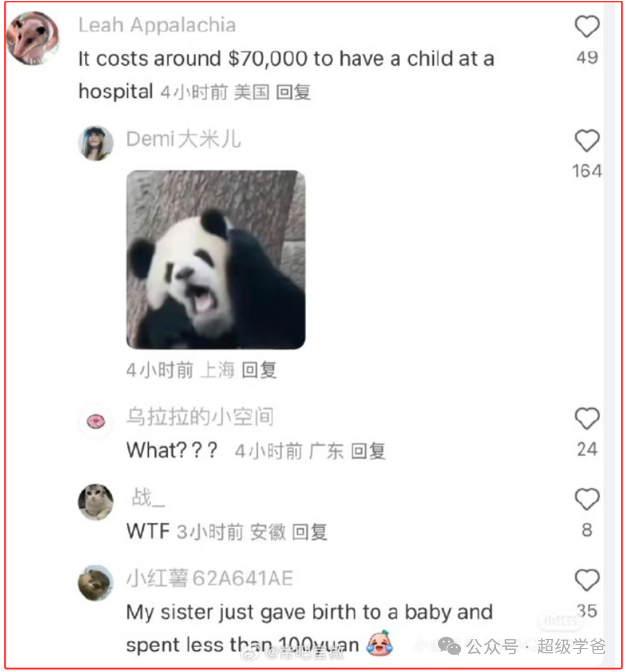Click 回复 beside the 'WTF' comment

click(x=310, y=532)
